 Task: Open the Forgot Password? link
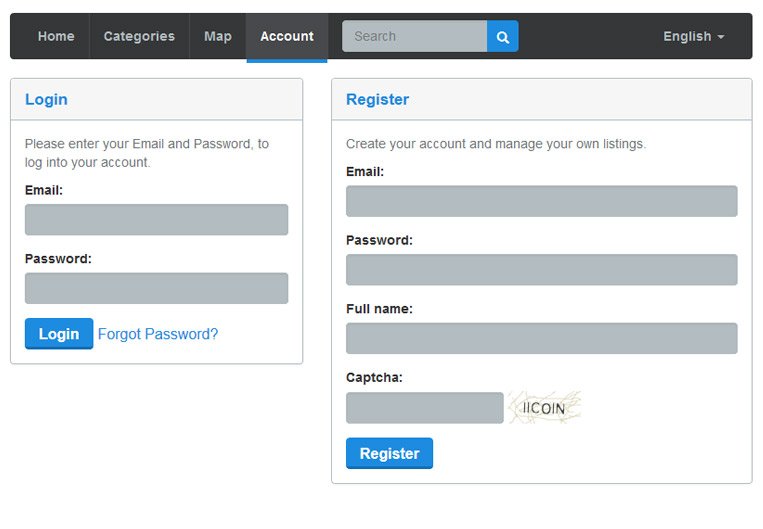[x=158, y=334]
